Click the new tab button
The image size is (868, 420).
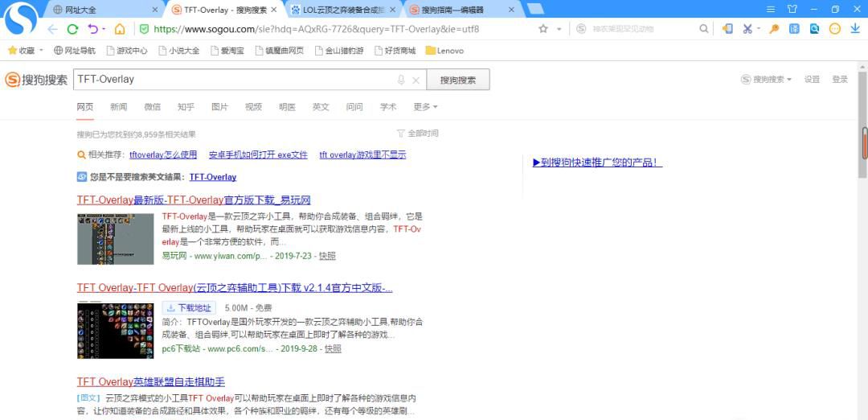click(535, 10)
